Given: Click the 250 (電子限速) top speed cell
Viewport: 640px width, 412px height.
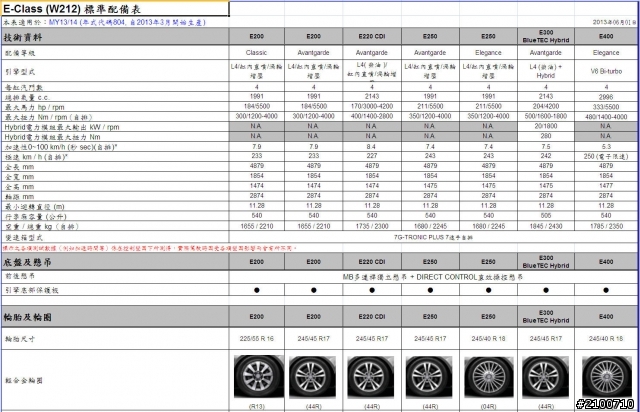Looking at the screenshot, I should pos(606,156).
